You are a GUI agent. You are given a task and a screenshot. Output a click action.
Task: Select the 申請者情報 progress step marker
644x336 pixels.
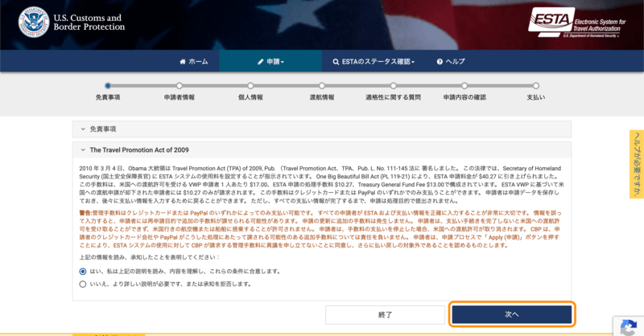click(x=179, y=86)
